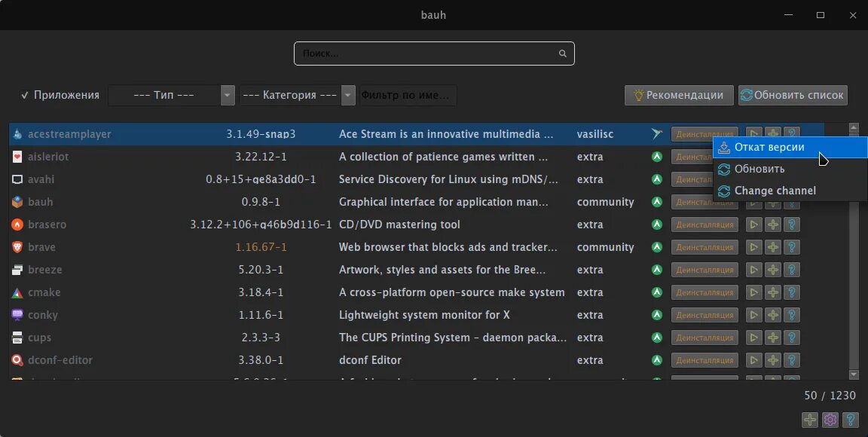Click 'dconf Editor' description text
Viewport: 868px width, 437px height.
pos(370,360)
